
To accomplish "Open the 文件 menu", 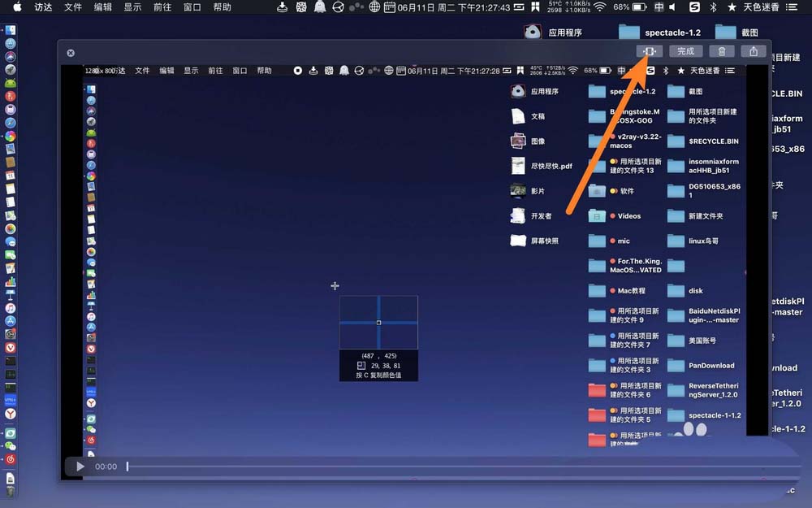I will (73, 7).
